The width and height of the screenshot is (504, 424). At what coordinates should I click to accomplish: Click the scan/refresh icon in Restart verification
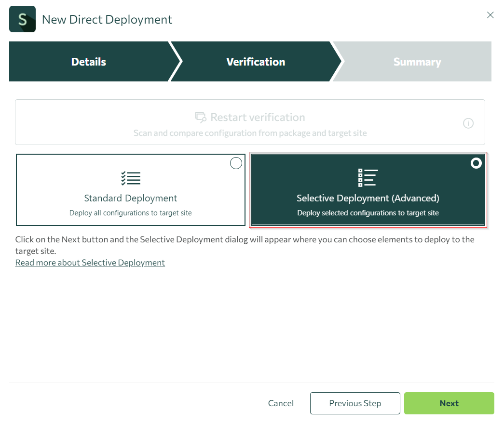200,117
